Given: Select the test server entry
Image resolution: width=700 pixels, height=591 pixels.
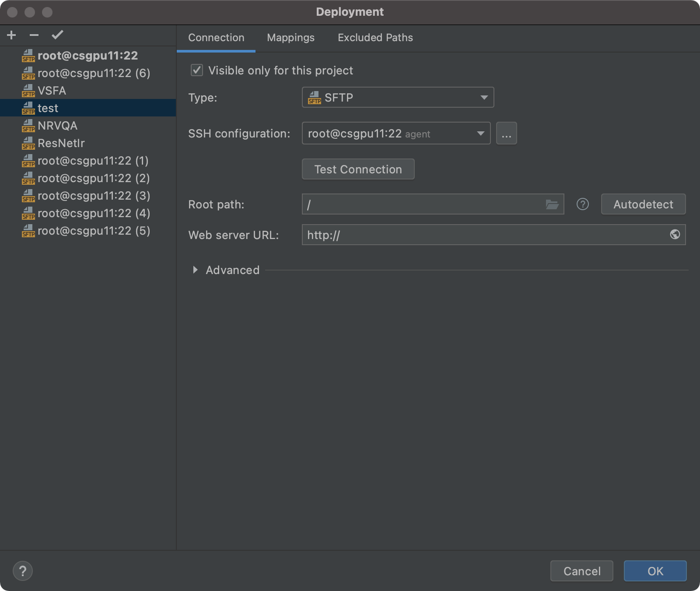Looking at the screenshot, I should 88,108.
